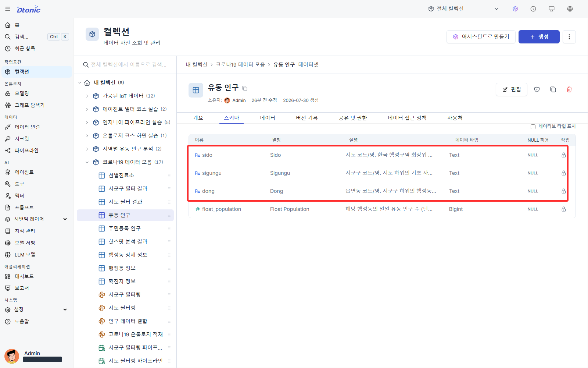
Task: Click the float_population field name
Action: (222, 209)
